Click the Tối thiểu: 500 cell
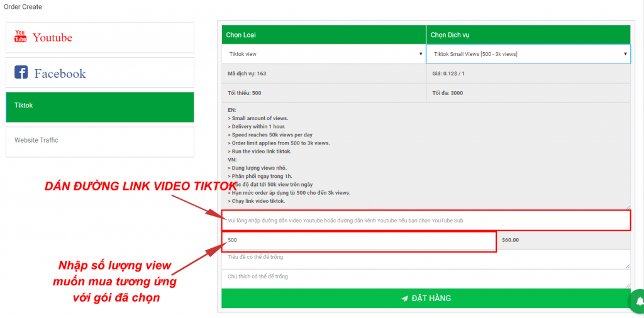644x318 pixels. [x=324, y=93]
